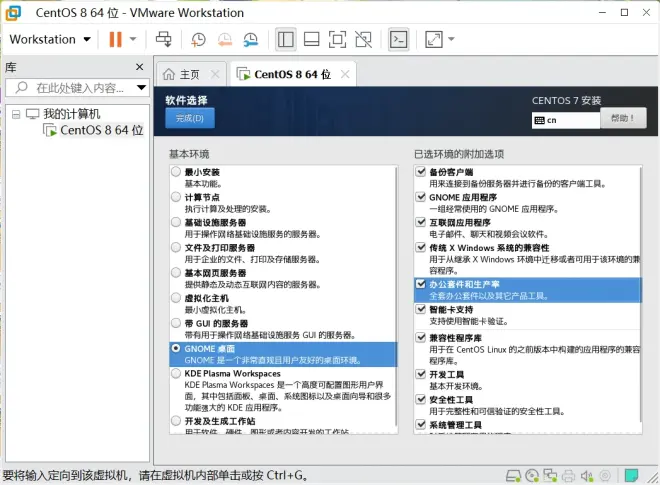
Task: Click the 帮助! button
Action: point(623,118)
